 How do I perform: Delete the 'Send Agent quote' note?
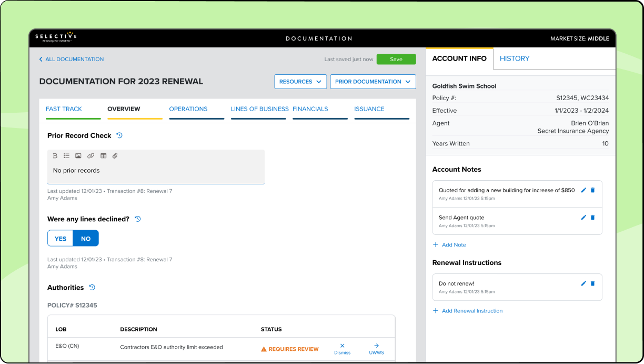click(592, 217)
